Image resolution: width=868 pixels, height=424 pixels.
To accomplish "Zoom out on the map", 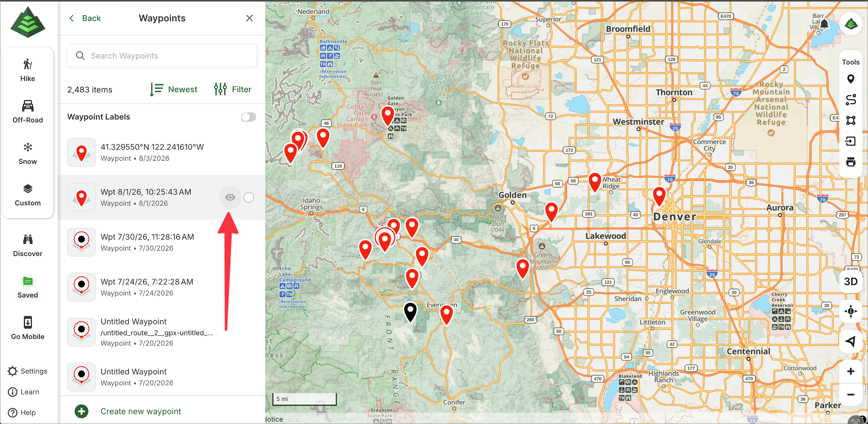I will coord(851,394).
